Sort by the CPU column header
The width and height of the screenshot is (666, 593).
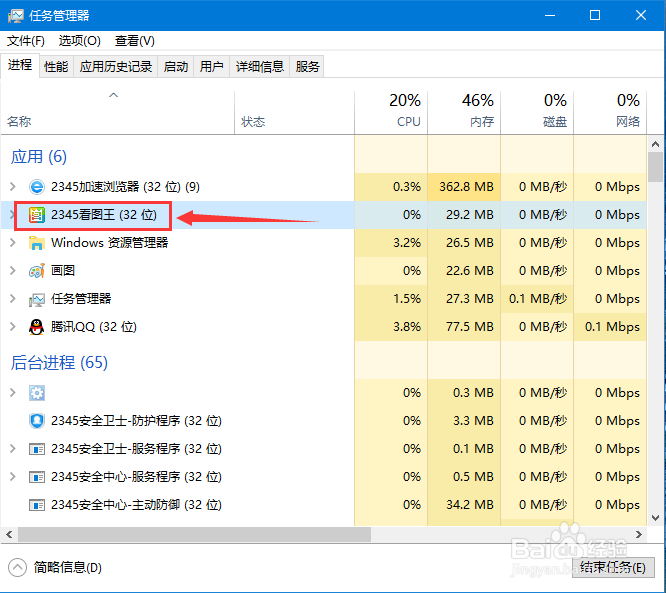click(x=391, y=113)
